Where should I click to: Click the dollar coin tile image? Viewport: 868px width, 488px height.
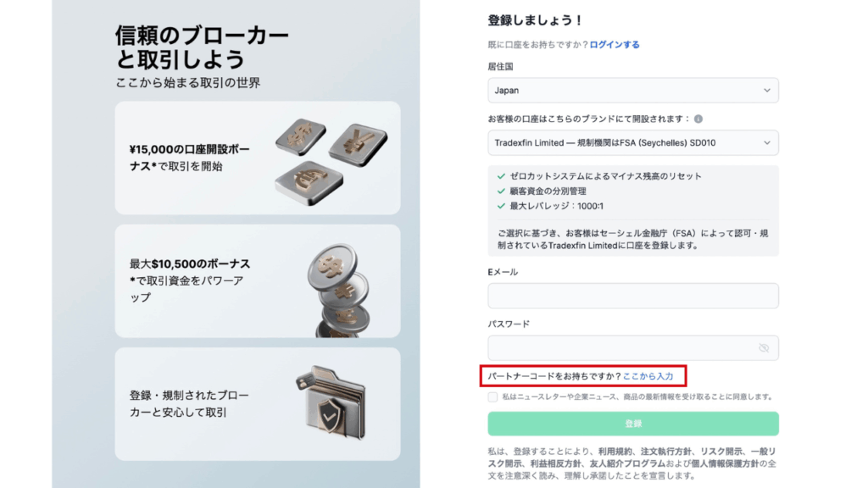(x=301, y=136)
